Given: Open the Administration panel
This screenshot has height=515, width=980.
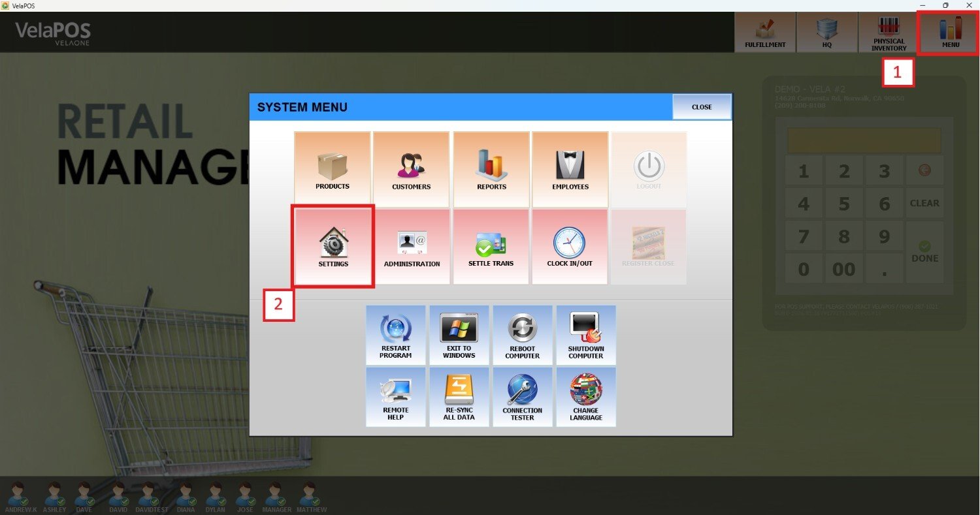Looking at the screenshot, I should (412, 247).
